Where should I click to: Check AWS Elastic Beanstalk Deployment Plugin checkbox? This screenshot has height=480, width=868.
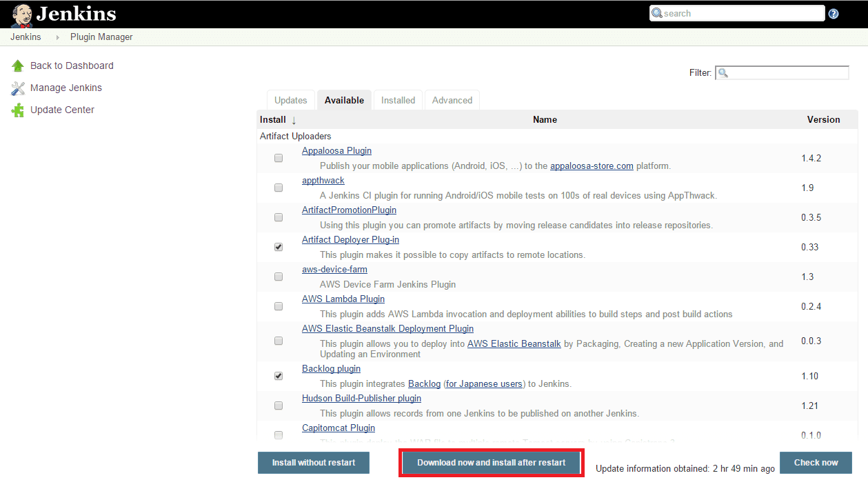pyautogui.click(x=279, y=341)
